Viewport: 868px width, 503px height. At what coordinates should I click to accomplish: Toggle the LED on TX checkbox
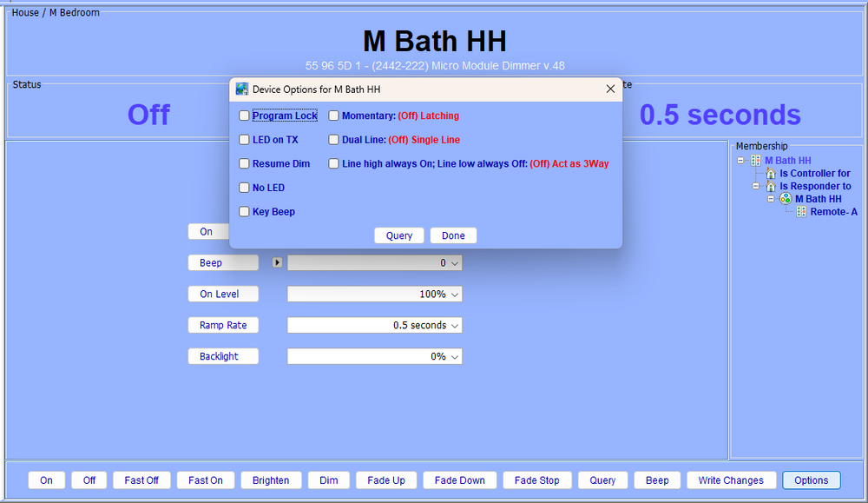point(244,140)
